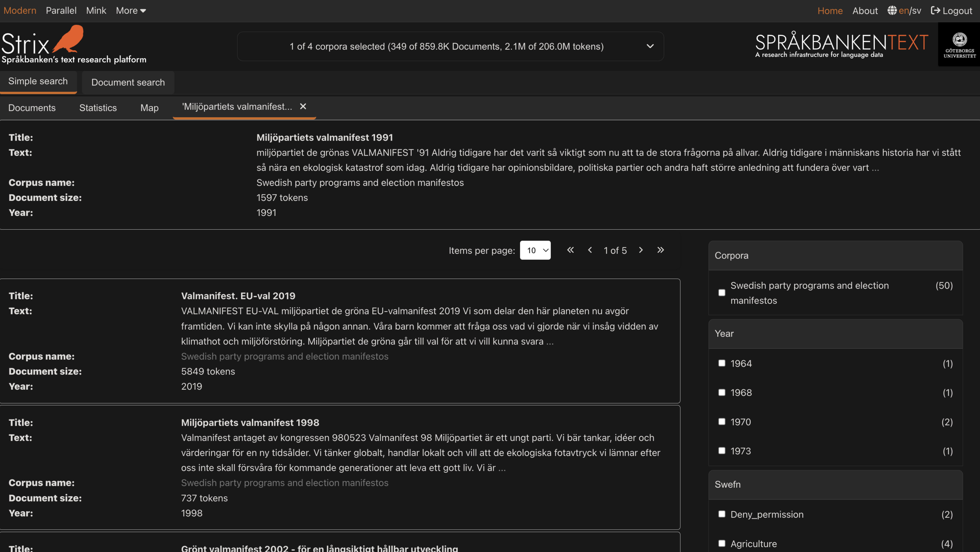Click the '5849 tokens' document size
The image size is (980, 552).
pos(208,372)
